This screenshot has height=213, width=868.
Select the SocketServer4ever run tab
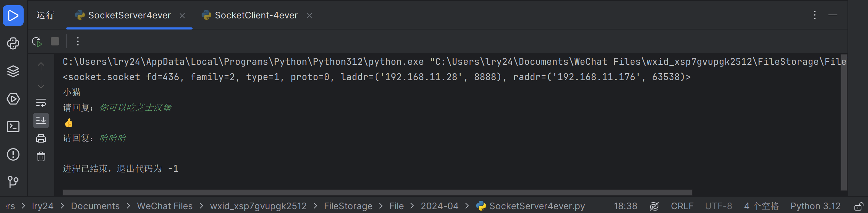(129, 15)
